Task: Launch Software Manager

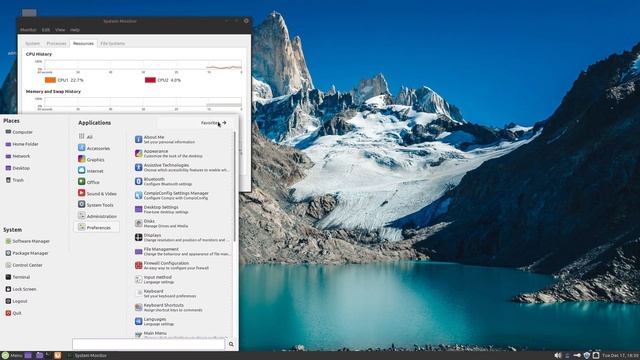Action: (27, 241)
